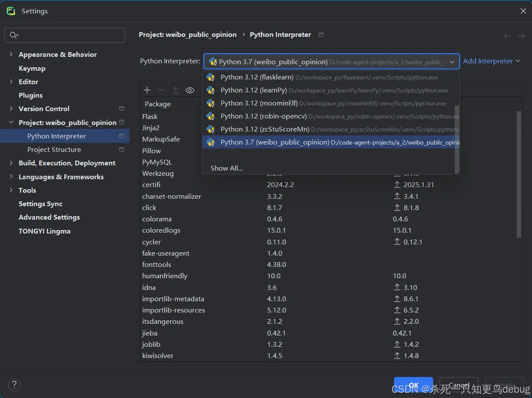Click the upgrade arrow beside joblib 1.4.2
Screen dimensions: 532x398
pyautogui.click(x=397, y=344)
